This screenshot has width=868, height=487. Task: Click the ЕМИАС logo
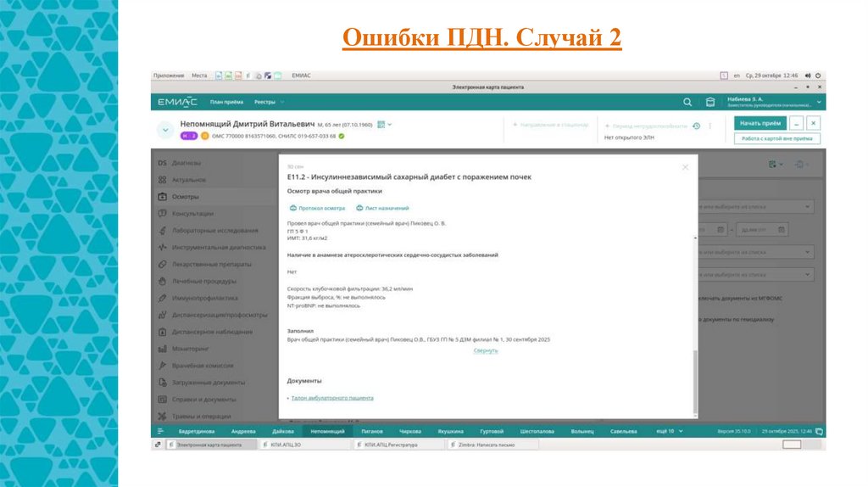pos(177,102)
